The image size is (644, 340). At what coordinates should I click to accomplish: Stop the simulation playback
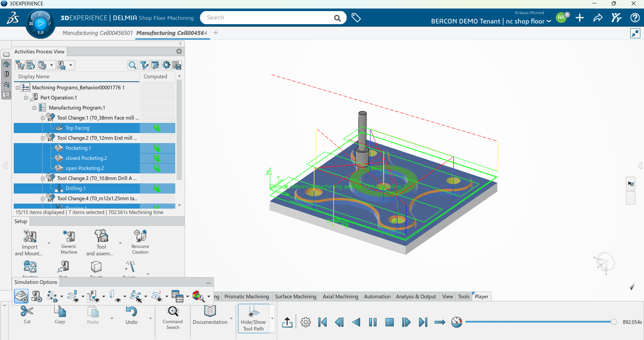click(x=389, y=323)
